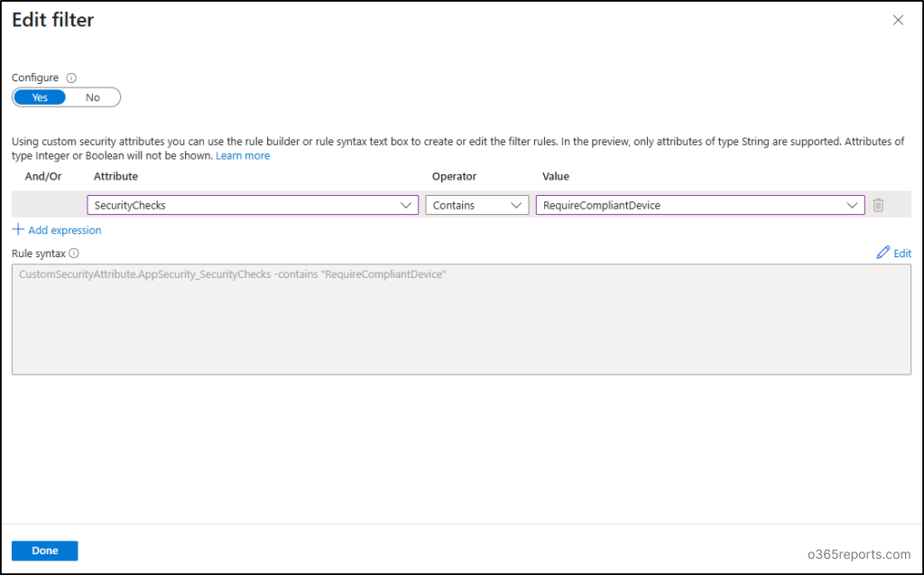Click the Value column header
This screenshot has height=575, width=924.
[556, 176]
